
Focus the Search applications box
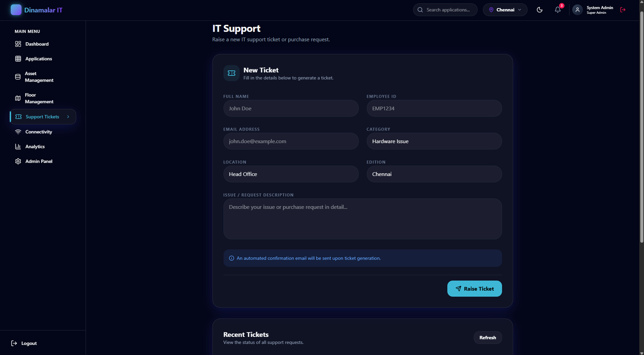(445, 10)
